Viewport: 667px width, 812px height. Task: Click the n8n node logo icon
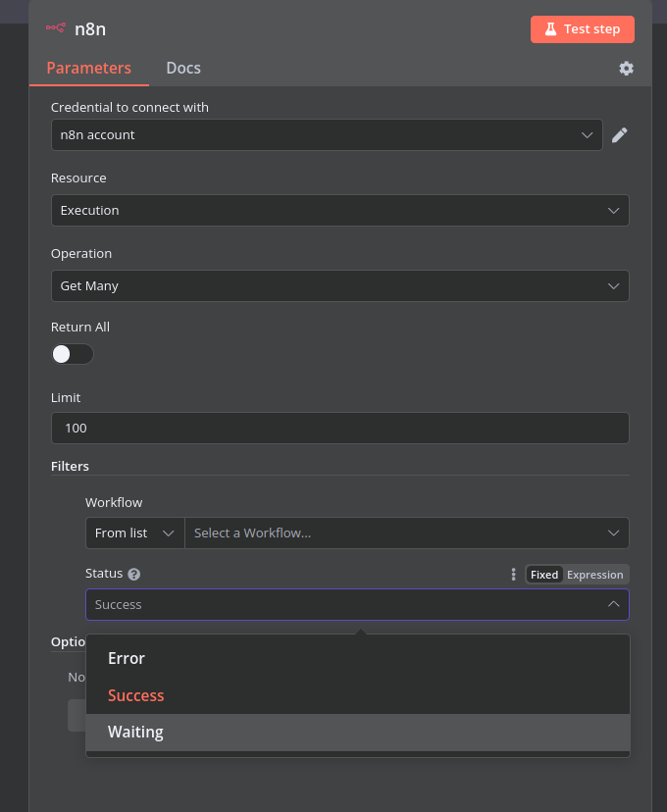coord(55,28)
